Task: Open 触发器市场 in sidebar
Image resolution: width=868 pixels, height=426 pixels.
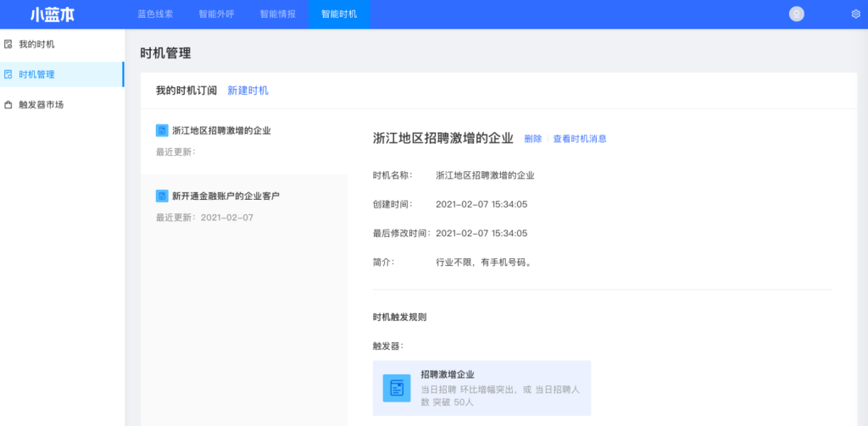Action: [41, 105]
